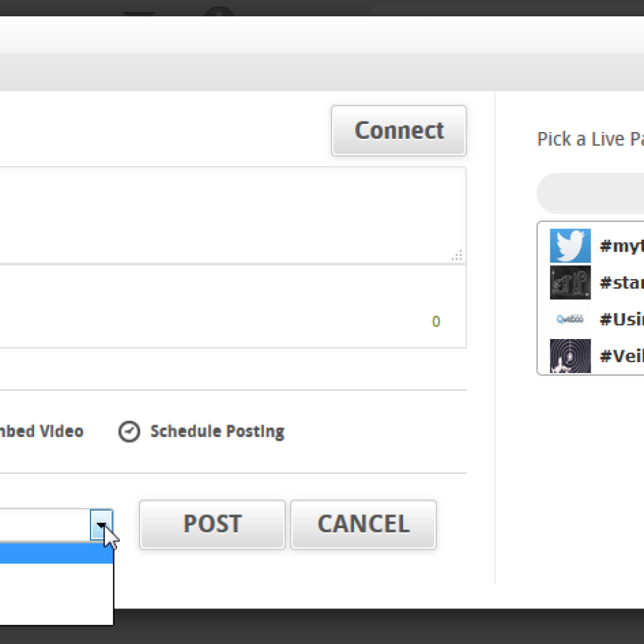The image size is (644, 644).
Task: Open the Schedule Posting text link
Action: click(217, 431)
